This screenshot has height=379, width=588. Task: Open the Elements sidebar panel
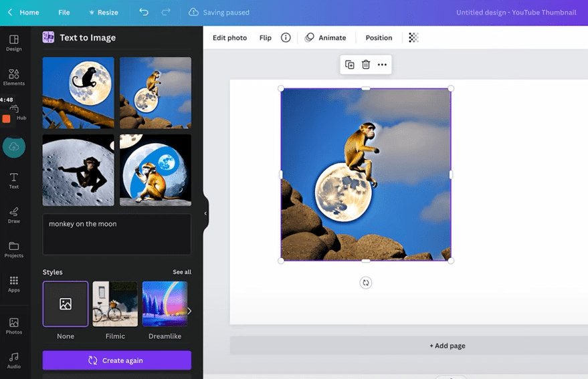14,78
